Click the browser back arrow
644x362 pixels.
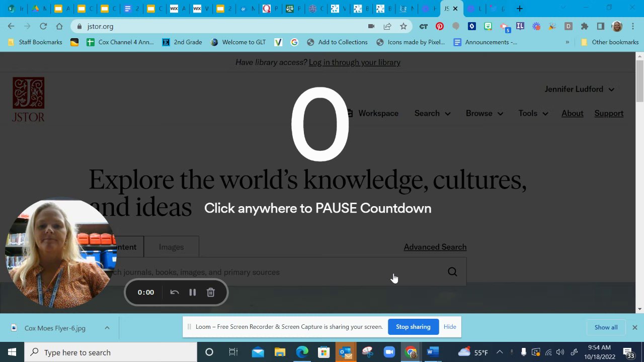[x=11, y=26]
